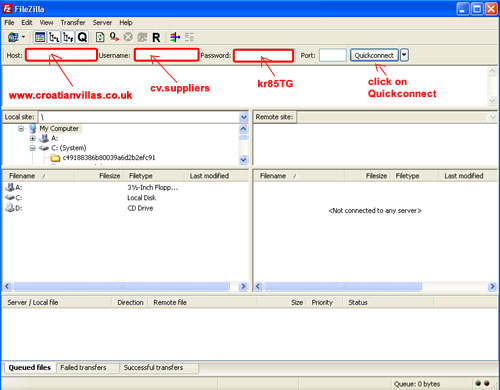
Task: Open Quickconnect history dropdown arrow
Action: pos(404,55)
